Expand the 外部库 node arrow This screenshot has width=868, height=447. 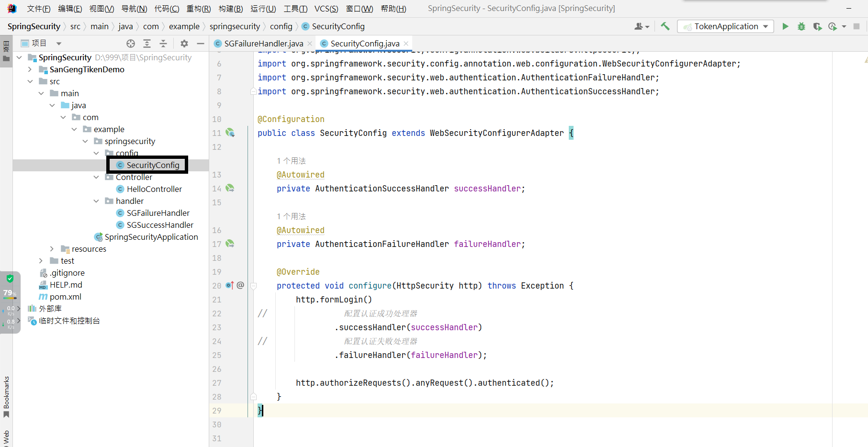[x=19, y=309]
